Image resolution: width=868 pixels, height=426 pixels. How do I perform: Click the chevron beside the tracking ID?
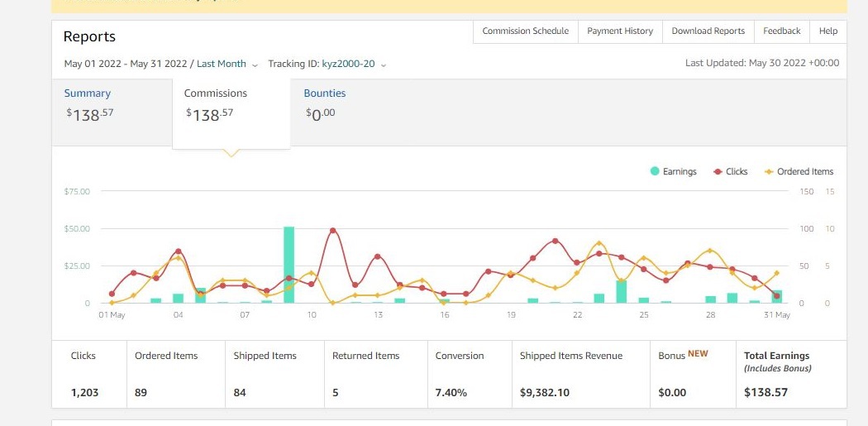coord(383,65)
